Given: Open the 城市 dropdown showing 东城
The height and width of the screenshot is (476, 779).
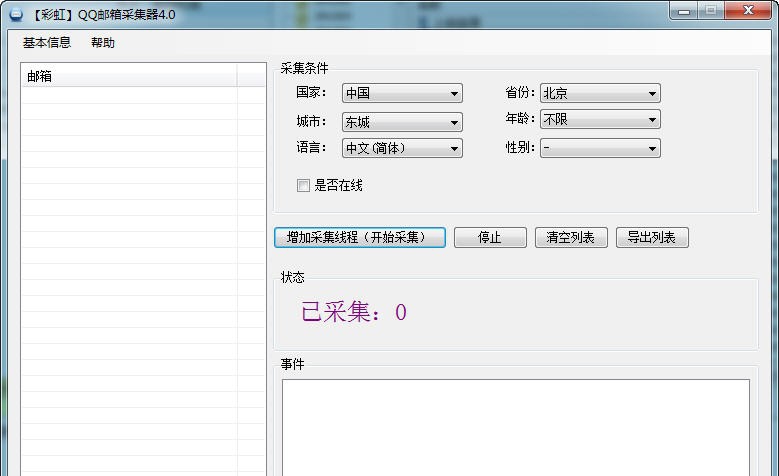Looking at the screenshot, I should pyautogui.click(x=402, y=122).
